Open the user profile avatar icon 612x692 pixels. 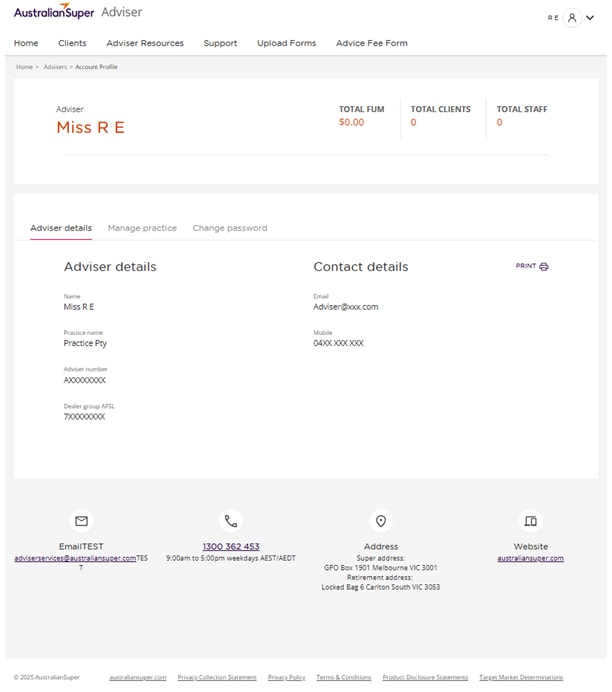[572, 18]
